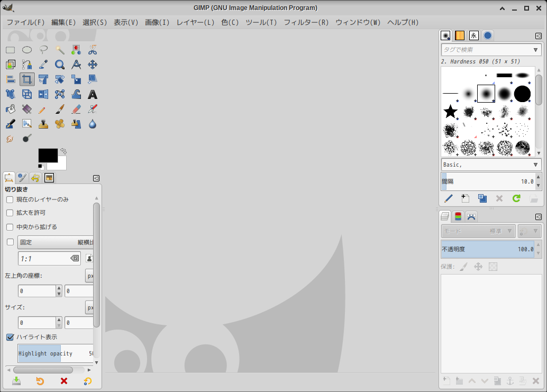Click the refresh brushes green arrow icon

pos(516,198)
